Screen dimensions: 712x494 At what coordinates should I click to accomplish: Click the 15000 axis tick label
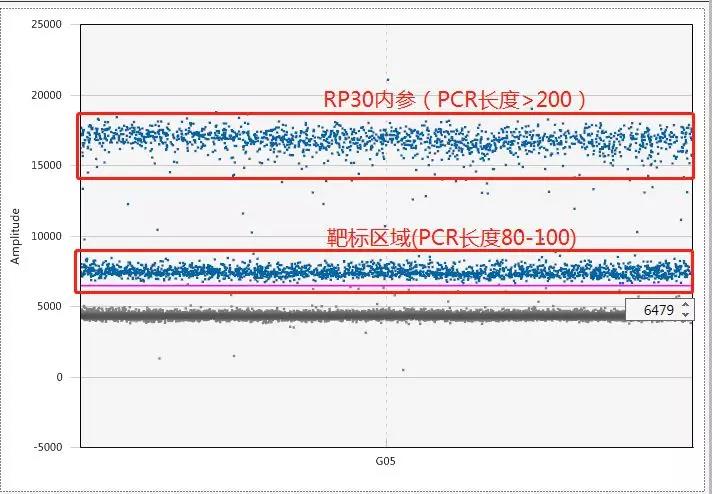pyautogui.click(x=46, y=165)
